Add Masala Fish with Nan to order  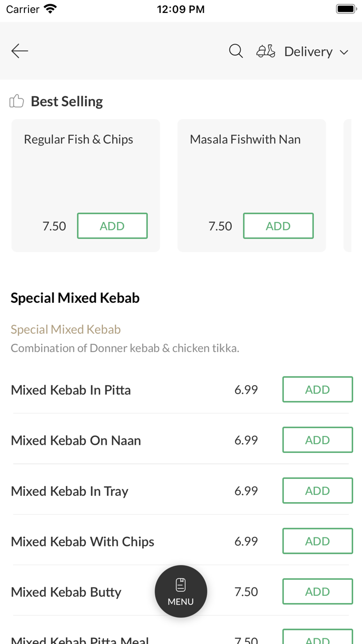click(278, 226)
